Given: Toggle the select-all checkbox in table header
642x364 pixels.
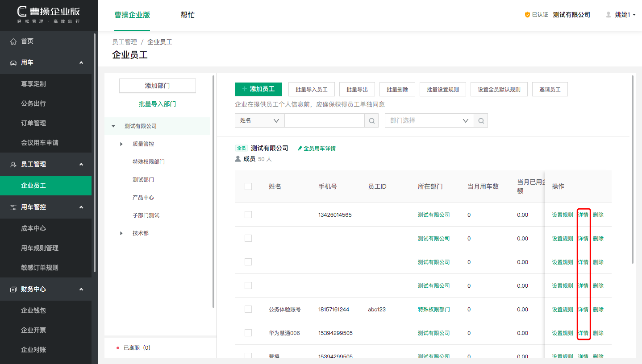Looking at the screenshot, I should click(248, 186).
